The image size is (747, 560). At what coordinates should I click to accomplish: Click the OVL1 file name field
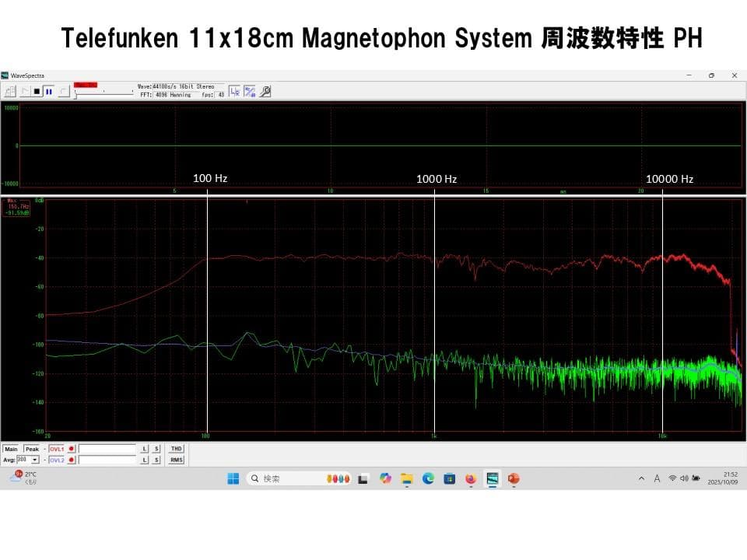tap(107, 449)
